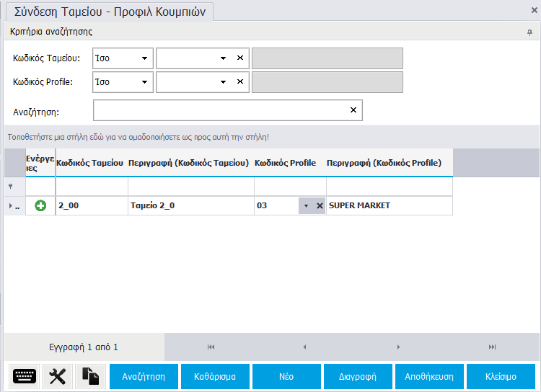Sort by Κωδικός Profile column header
Image resolution: width=541 pixels, height=392 pixels.
pyautogui.click(x=286, y=163)
